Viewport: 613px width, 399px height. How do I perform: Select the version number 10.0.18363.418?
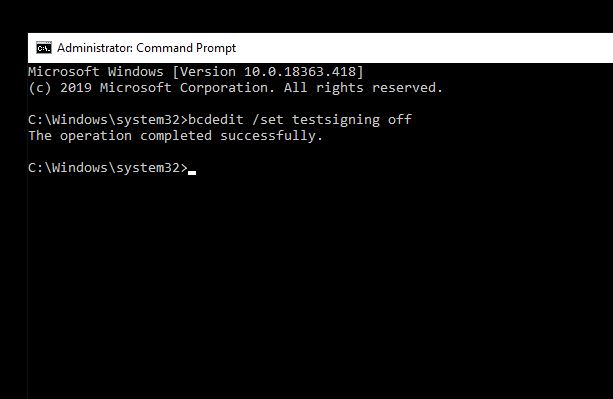pyautogui.click(x=300, y=72)
